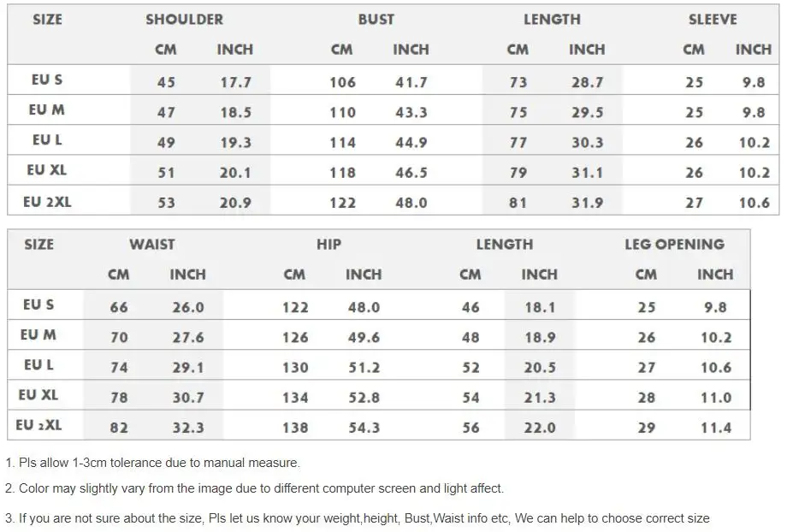Select the 17.7 inch shoulder value
The width and height of the screenshot is (787, 532).
pos(235,83)
